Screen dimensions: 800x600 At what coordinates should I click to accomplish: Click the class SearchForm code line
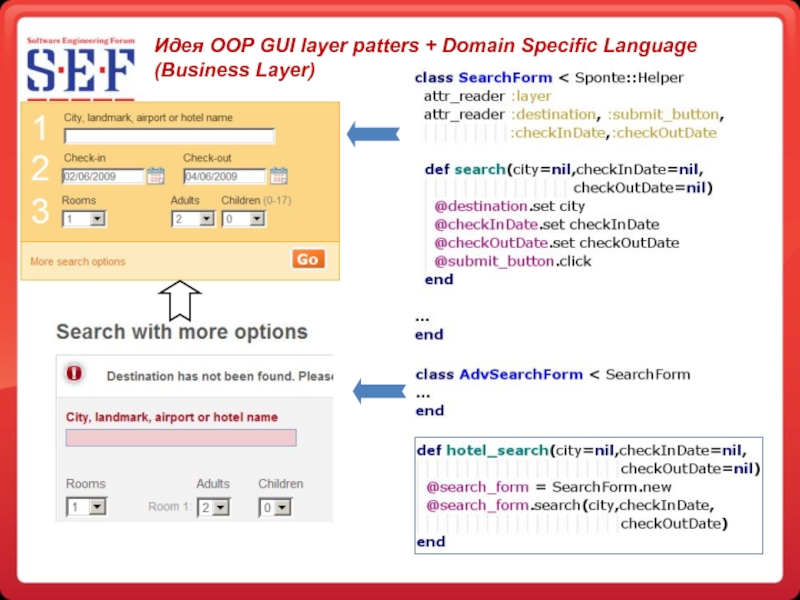pos(549,78)
